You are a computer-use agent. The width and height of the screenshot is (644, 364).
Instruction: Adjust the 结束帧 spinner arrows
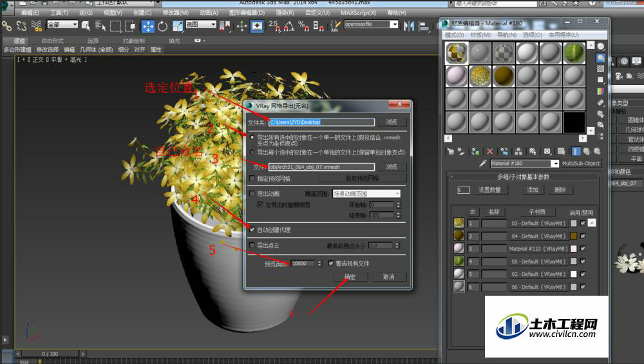click(398, 215)
